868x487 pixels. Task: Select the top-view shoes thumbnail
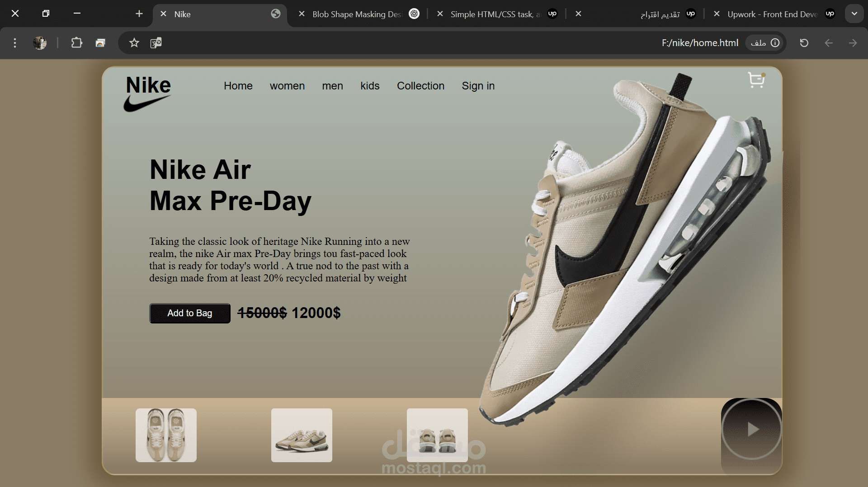(166, 435)
